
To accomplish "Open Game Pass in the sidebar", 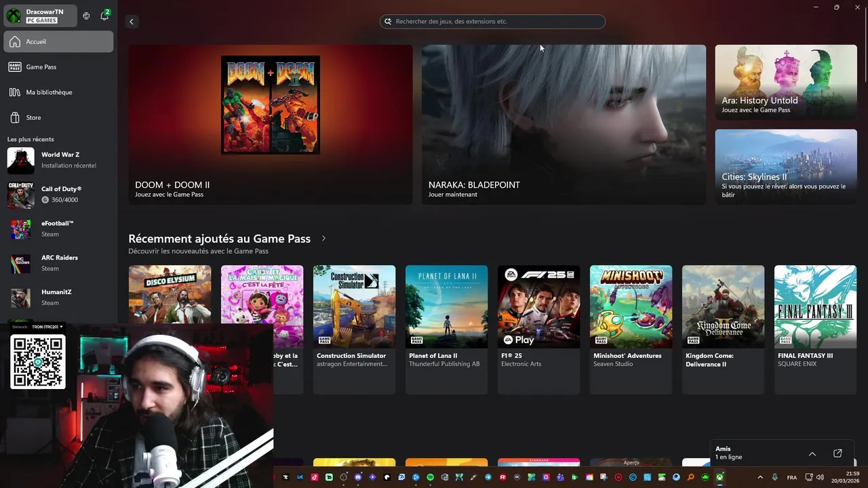I will pyautogui.click(x=58, y=67).
